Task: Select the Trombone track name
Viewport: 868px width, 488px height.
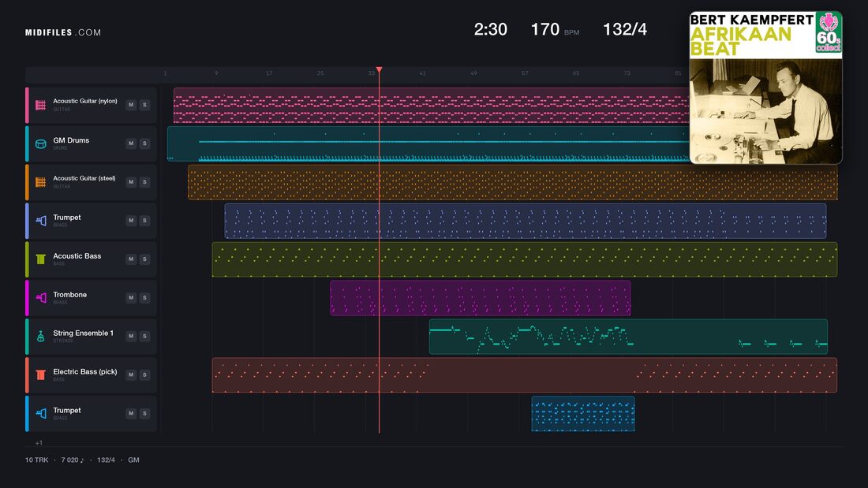Action: 69,295
